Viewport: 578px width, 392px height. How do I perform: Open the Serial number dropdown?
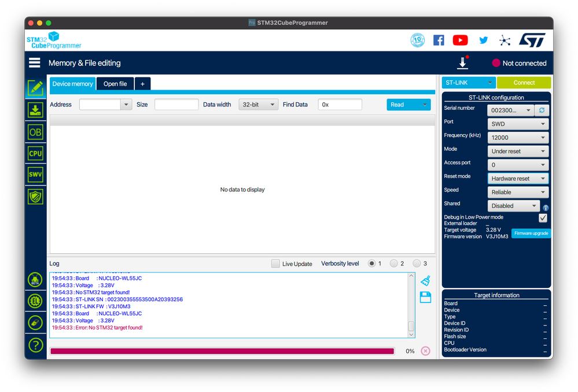[x=510, y=110]
